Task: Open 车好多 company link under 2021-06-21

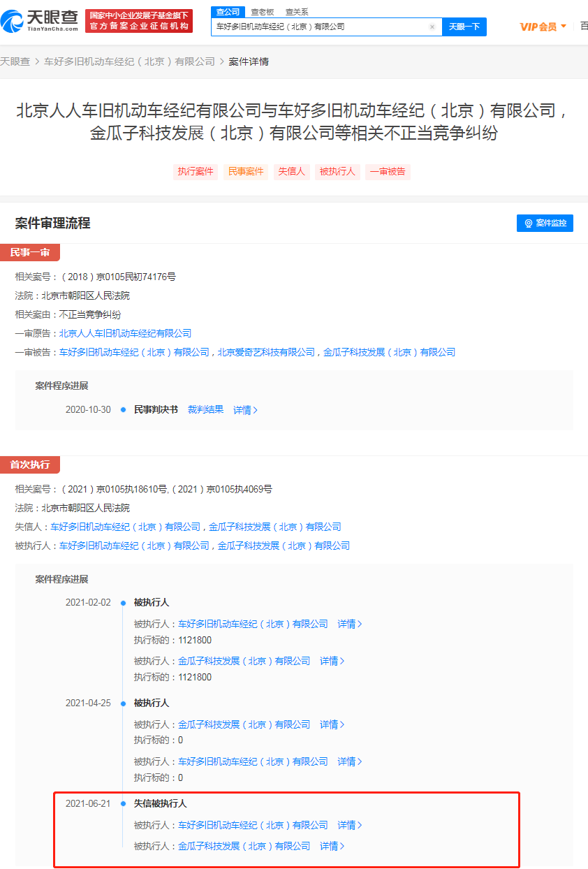Action: point(253,825)
